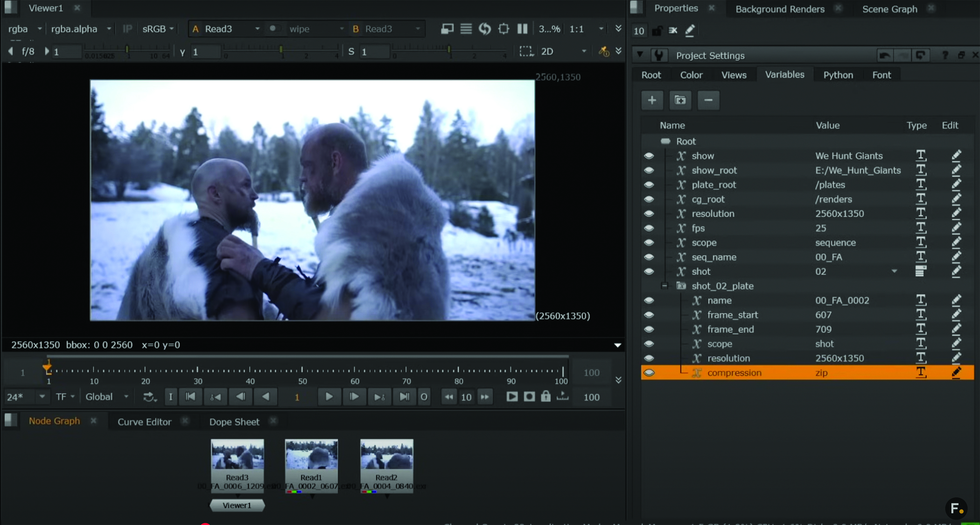Image resolution: width=980 pixels, height=525 pixels.
Task: Toggle scanline display icon in viewer toolbar
Action: pyautogui.click(x=466, y=29)
